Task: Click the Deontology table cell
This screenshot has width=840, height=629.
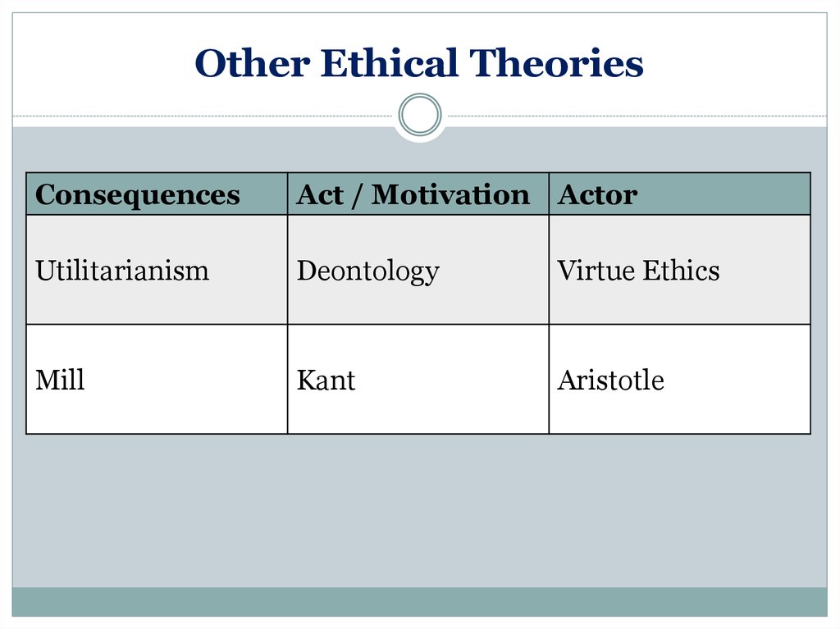Action: click(418, 270)
